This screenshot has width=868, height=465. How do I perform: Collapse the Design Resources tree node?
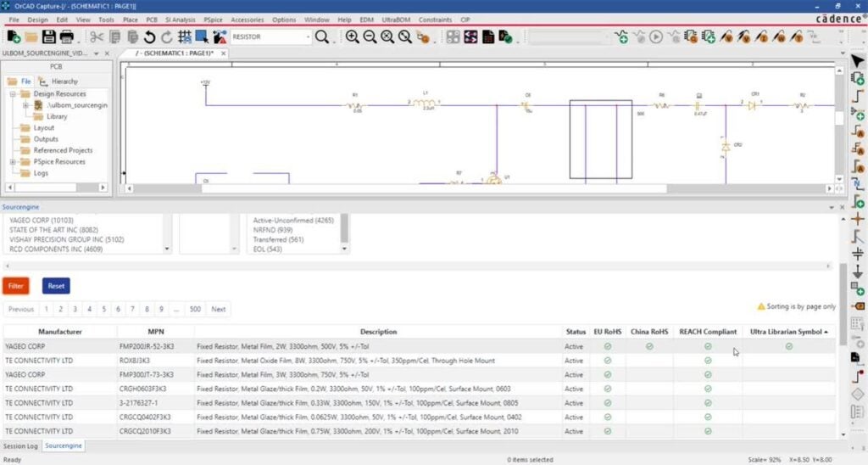click(13, 94)
